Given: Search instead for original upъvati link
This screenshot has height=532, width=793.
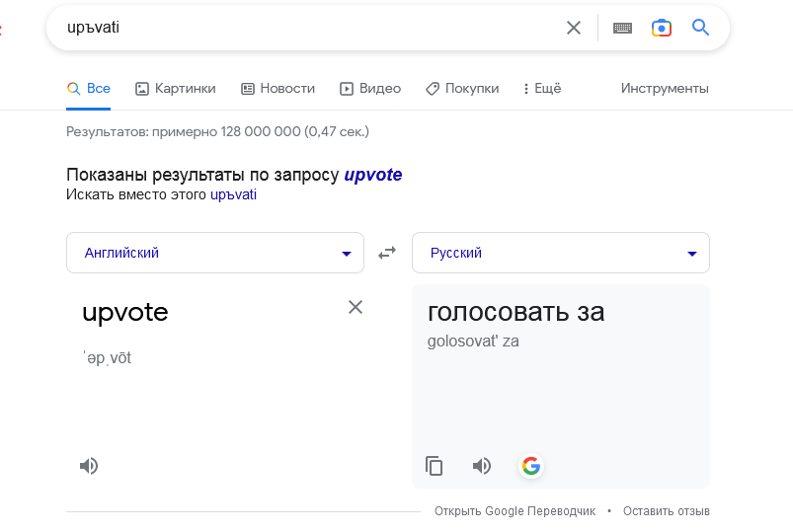Looking at the screenshot, I should tap(233, 194).
